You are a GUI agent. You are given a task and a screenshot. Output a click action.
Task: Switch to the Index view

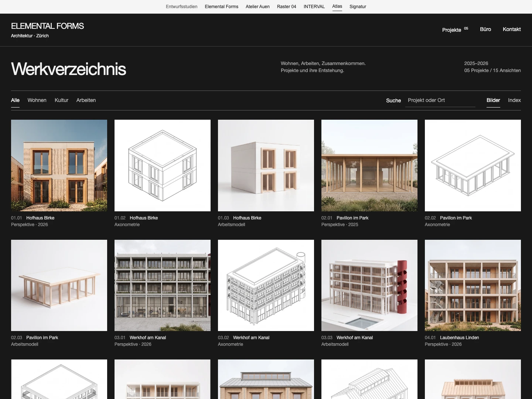pos(514,100)
